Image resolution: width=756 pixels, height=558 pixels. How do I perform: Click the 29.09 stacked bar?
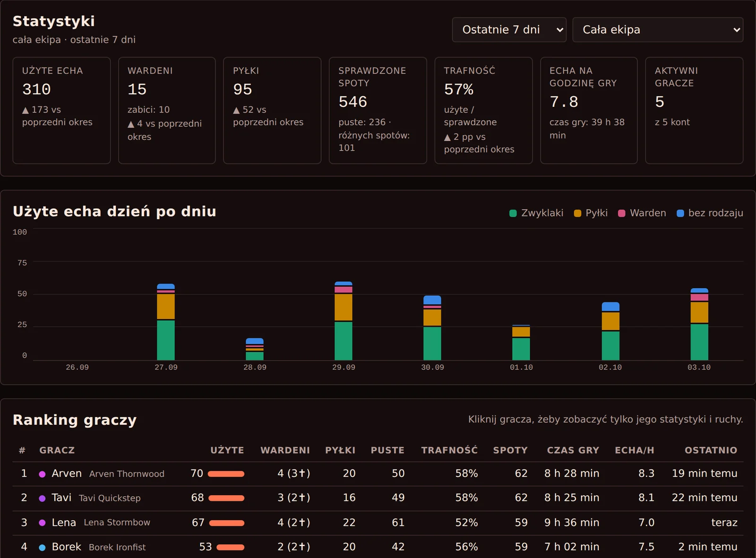click(x=344, y=321)
